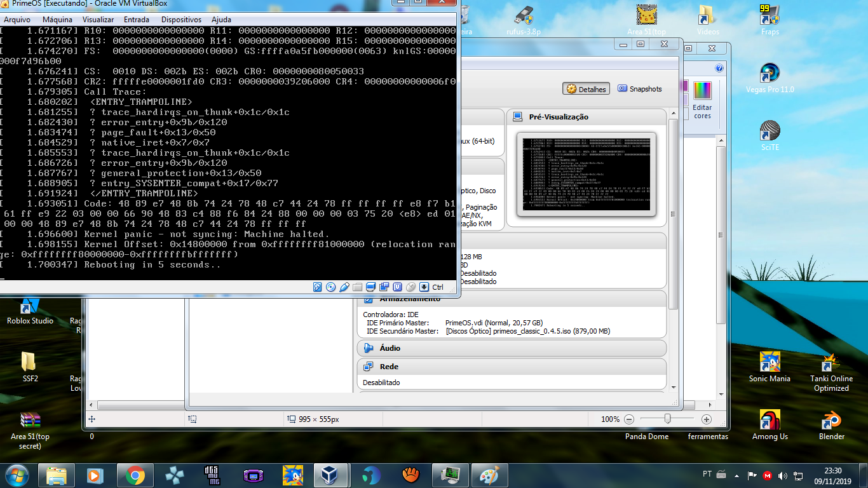868x488 pixels.
Task: Open Paint help question mark icon
Action: [719, 68]
